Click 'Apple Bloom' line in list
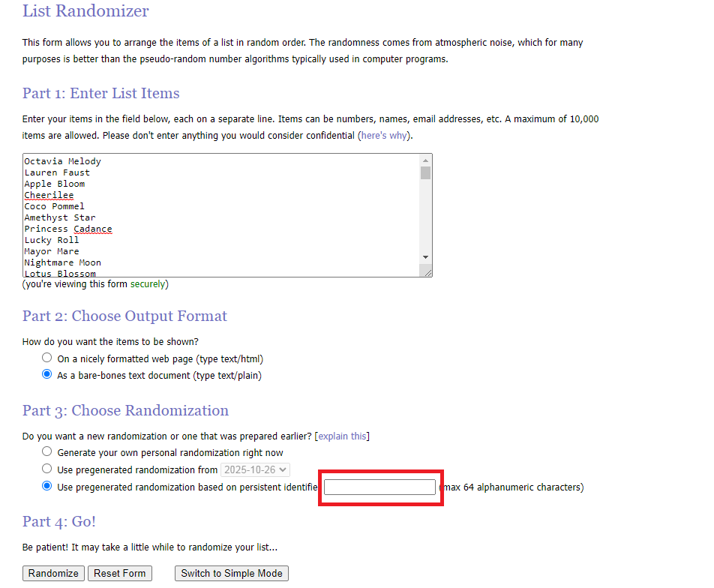This screenshot has height=588, width=714. click(x=55, y=184)
